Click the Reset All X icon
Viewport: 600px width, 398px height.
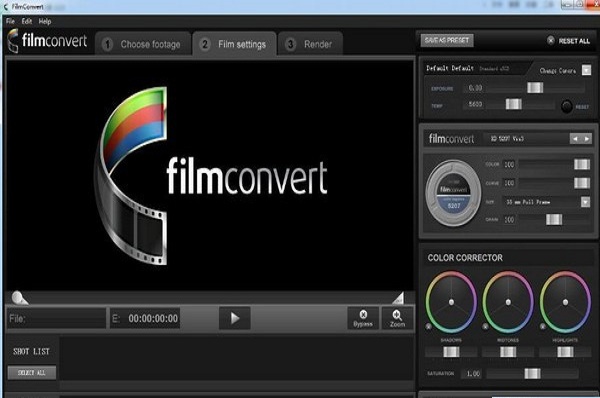550,40
